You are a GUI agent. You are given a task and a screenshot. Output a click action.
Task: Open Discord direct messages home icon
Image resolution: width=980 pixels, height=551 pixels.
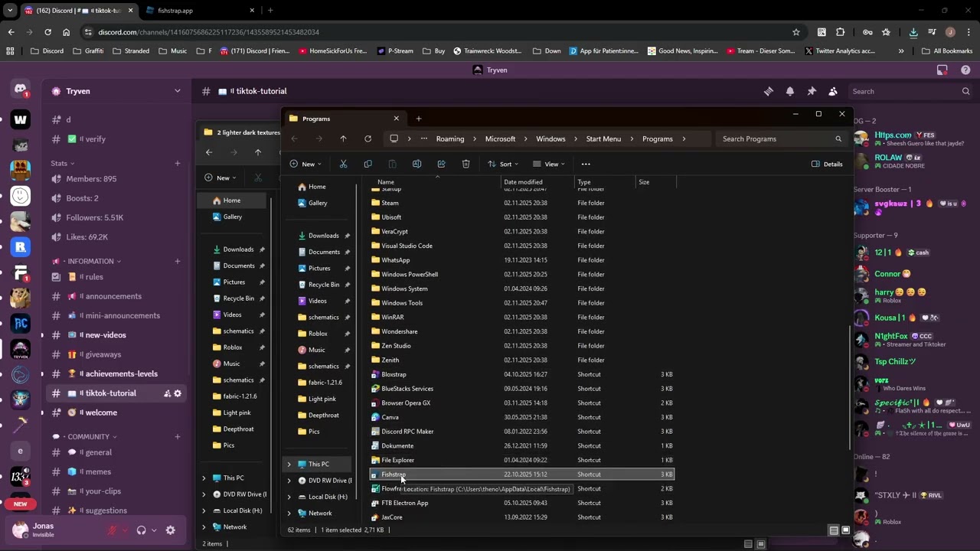coord(21,90)
